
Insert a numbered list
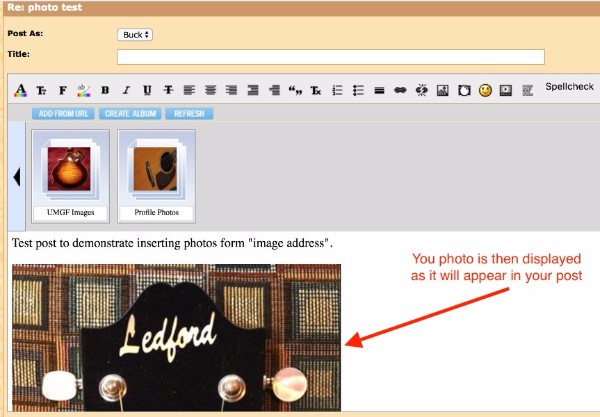click(x=337, y=90)
